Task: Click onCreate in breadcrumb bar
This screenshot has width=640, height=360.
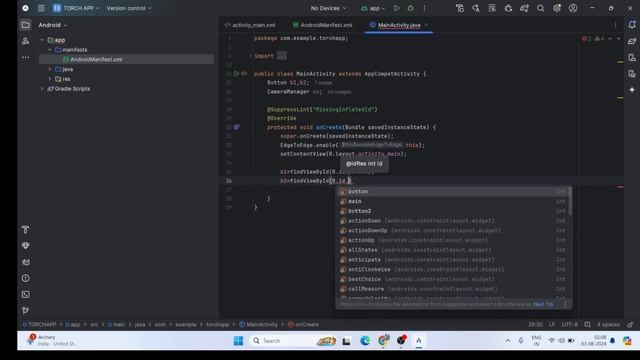Action: (303, 324)
